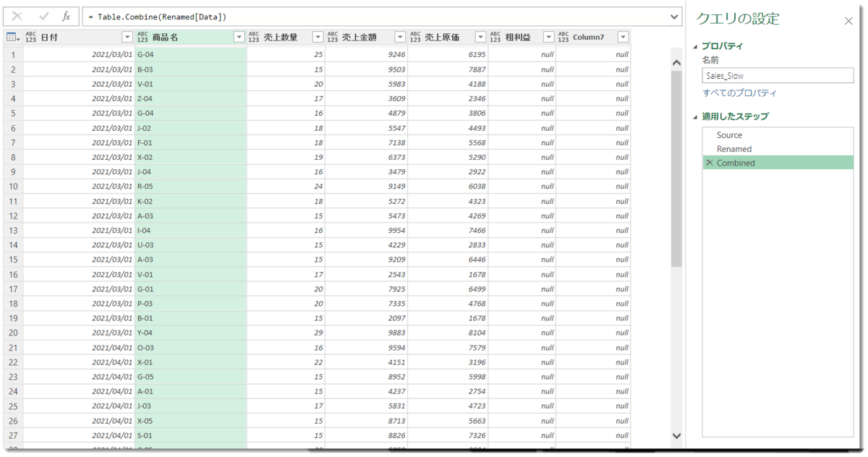Click cell B-03 in 商品名 column

191,69
